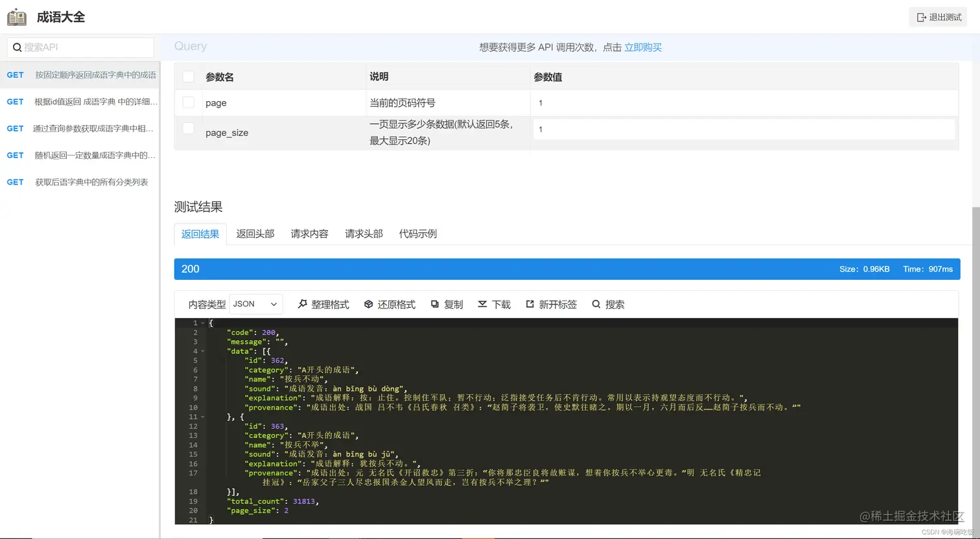Select API 通过查询参数获取成语字典中相
This screenshot has height=539, width=980.
80,128
